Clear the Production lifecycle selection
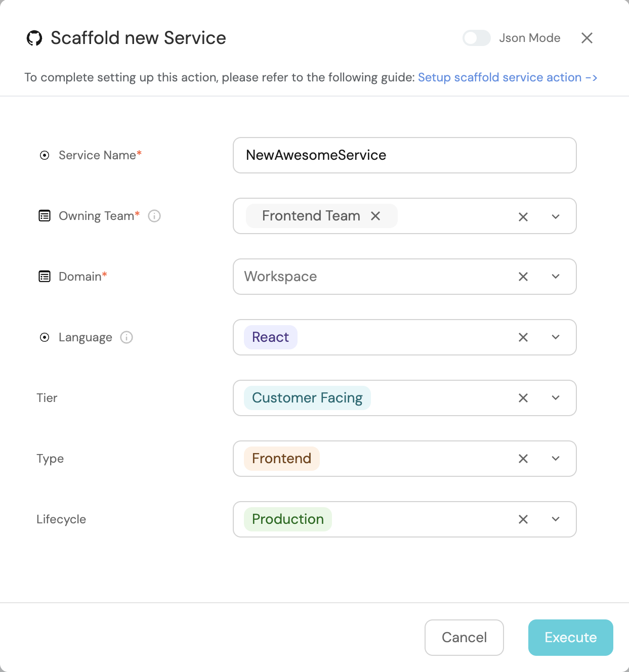The height and width of the screenshot is (672, 629). click(523, 519)
